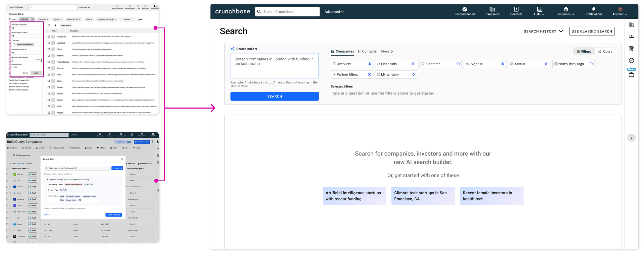644x253 pixels.
Task: Pick the Climate tech startups in San Francisco suggestion
Action: pyautogui.click(x=423, y=196)
